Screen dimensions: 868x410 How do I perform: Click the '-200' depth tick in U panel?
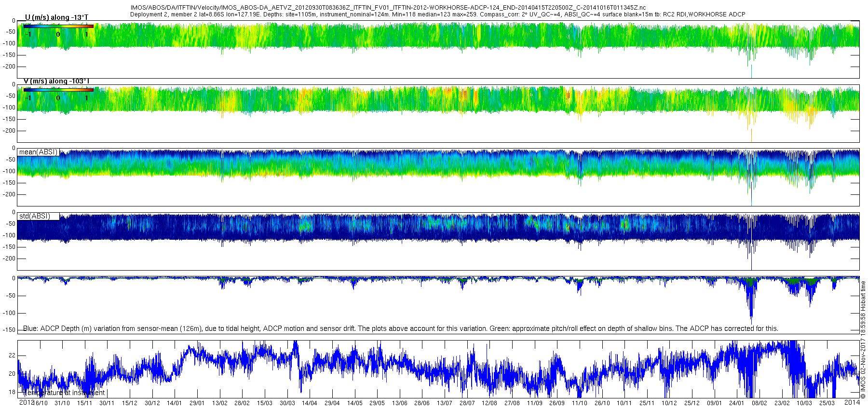9,67
